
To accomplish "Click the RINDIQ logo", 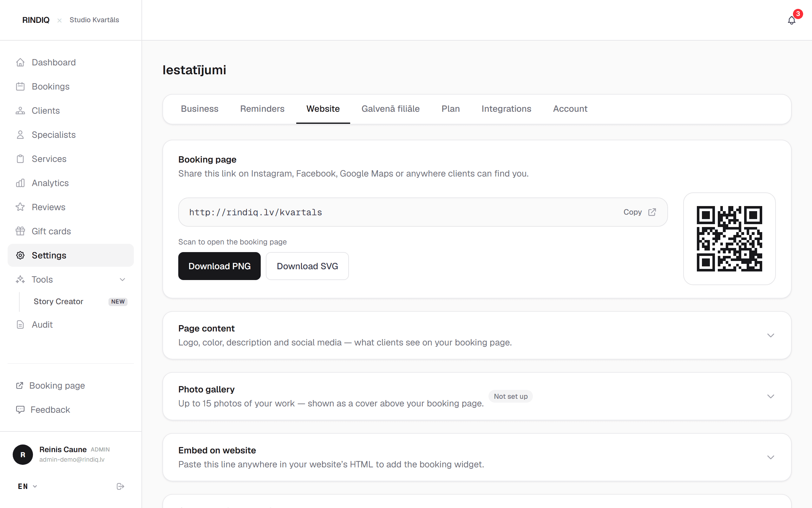I will [36, 20].
